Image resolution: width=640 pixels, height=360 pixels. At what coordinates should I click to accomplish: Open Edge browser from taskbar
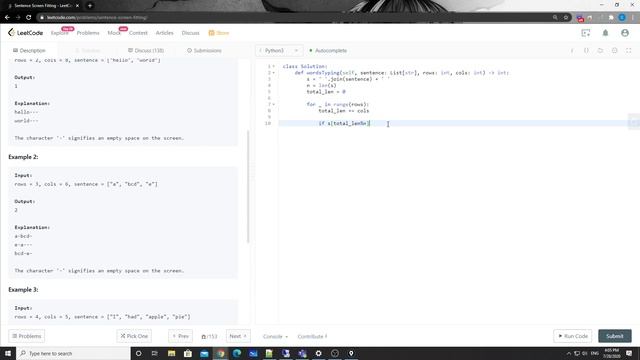click(x=237, y=353)
